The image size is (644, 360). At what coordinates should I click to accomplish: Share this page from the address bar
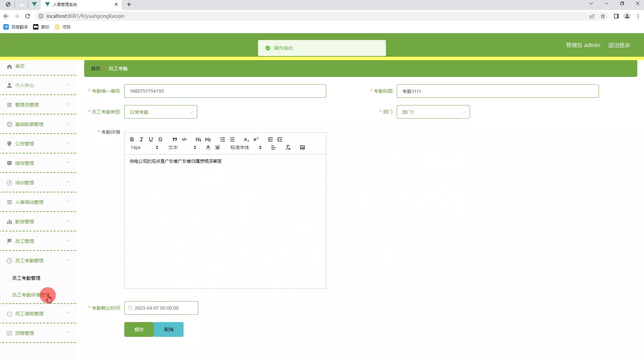click(x=592, y=16)
